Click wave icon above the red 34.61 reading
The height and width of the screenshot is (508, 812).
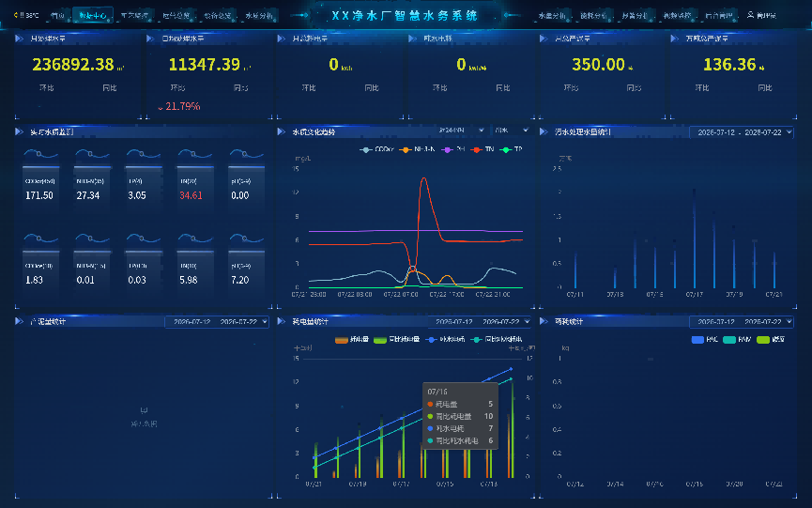[194, 154]
